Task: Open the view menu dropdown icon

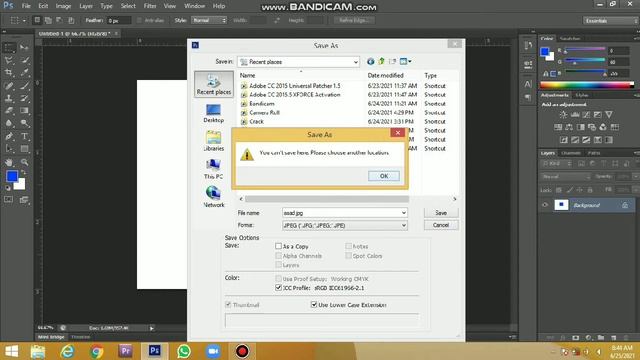Action: click(405, 62)
